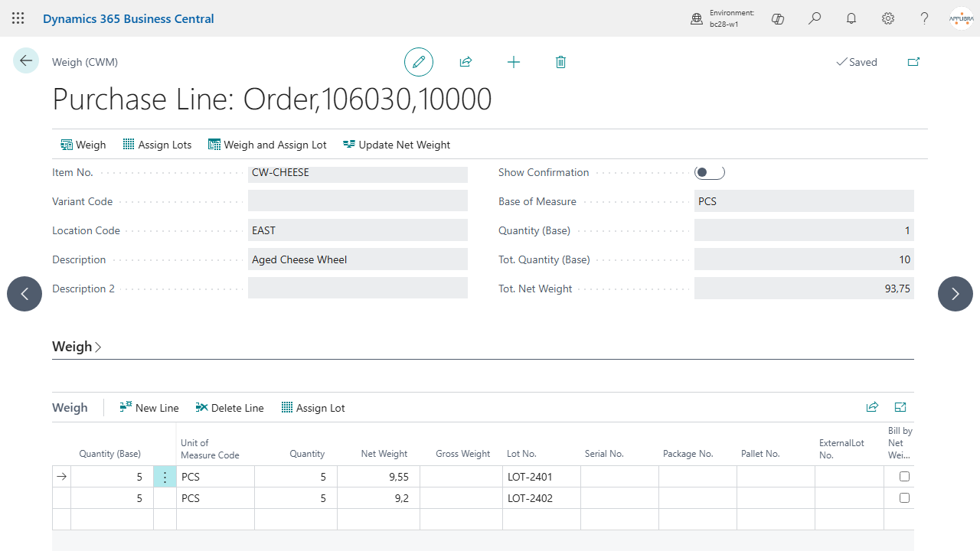980x551 pixels.
Task: Click the empty Variant Code field
Action: (x=358, y=201)
